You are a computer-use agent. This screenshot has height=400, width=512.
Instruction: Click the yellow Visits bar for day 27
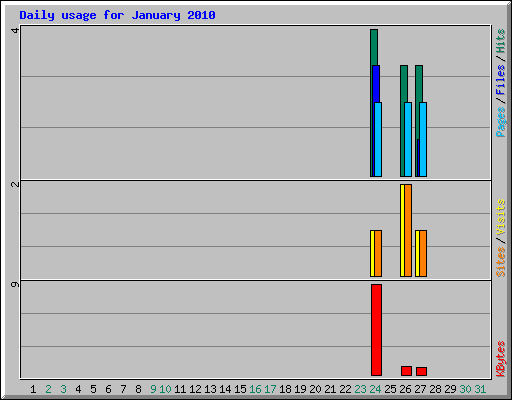(417, 253)
